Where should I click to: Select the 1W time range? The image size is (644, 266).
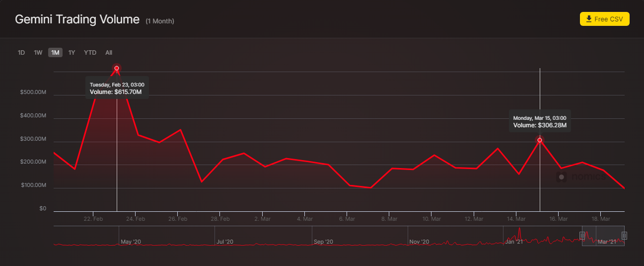coord(38,53)
